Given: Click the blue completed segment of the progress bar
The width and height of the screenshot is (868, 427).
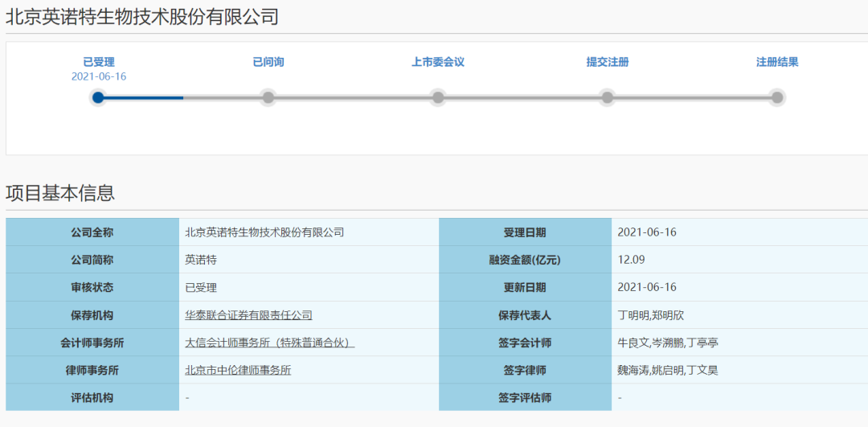Looking at the screenshot, I should [144, 97].
